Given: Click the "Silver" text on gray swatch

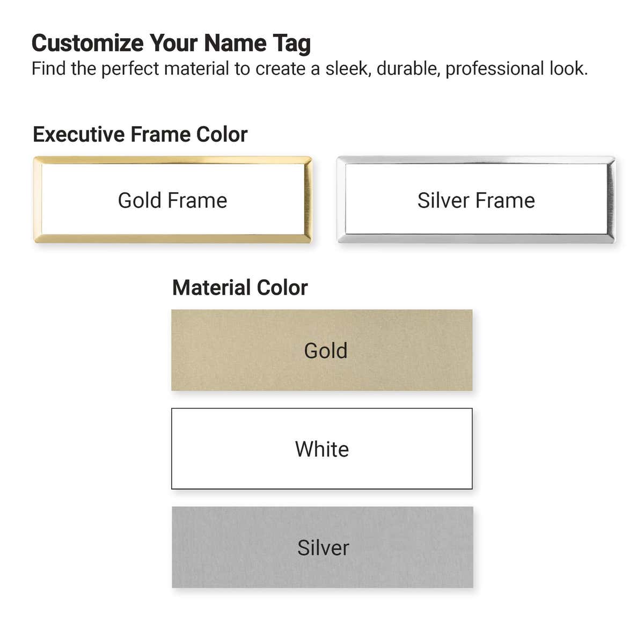Looking at the screenshot, I should click(323, 547).
